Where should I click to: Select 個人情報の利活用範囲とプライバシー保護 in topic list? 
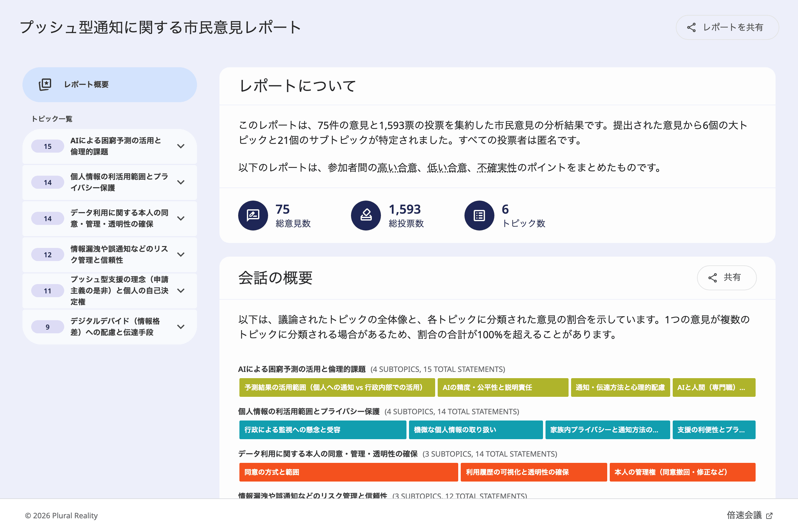point(110,182)
